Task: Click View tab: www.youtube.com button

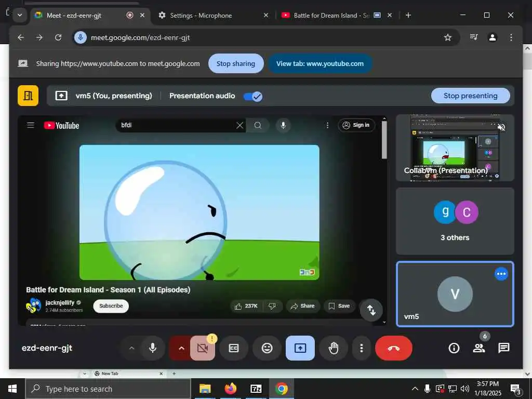Action: pos(320,63)
